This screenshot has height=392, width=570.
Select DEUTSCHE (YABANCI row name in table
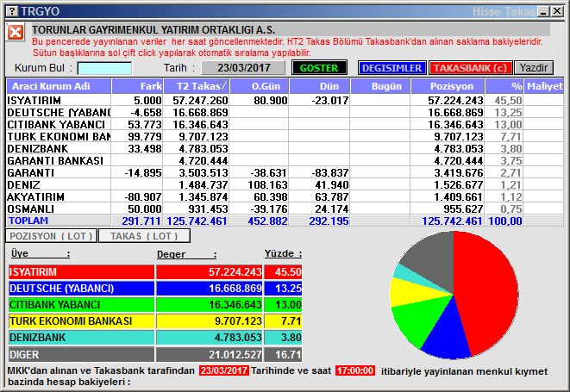(x=59, y=113)
